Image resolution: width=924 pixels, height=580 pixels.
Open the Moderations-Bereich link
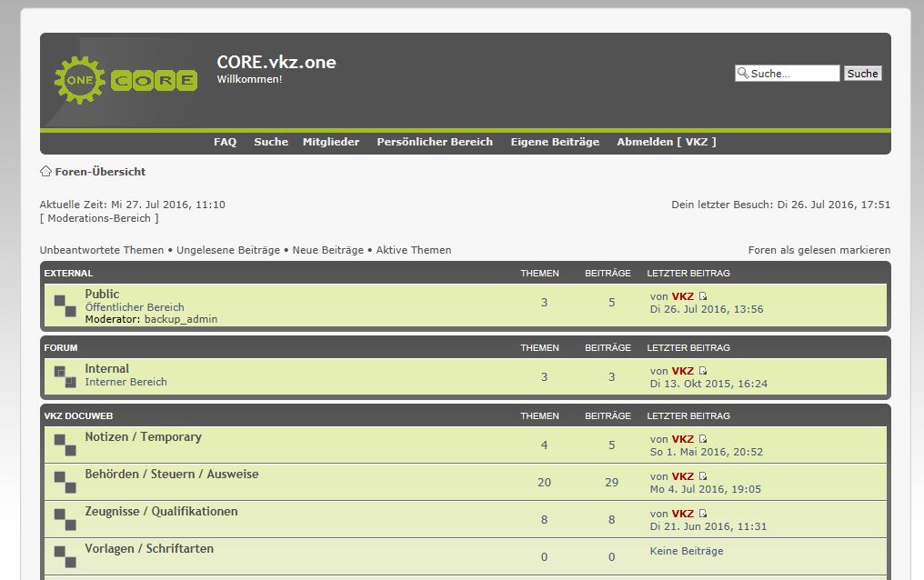coord(99,218)
